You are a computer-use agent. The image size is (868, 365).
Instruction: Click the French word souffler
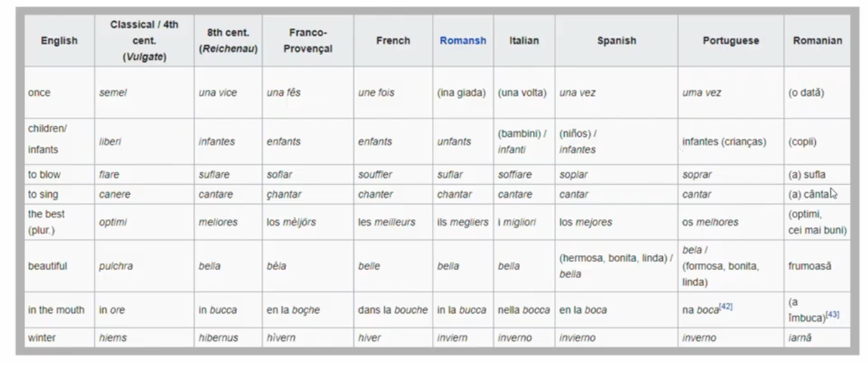tap(375, 175)
